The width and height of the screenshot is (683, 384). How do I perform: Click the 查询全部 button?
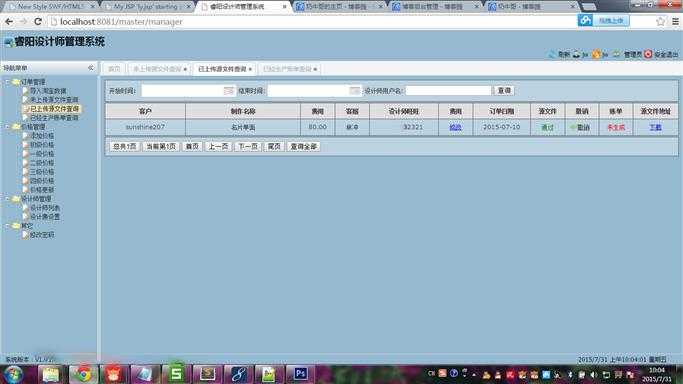(x=304, y=147)
